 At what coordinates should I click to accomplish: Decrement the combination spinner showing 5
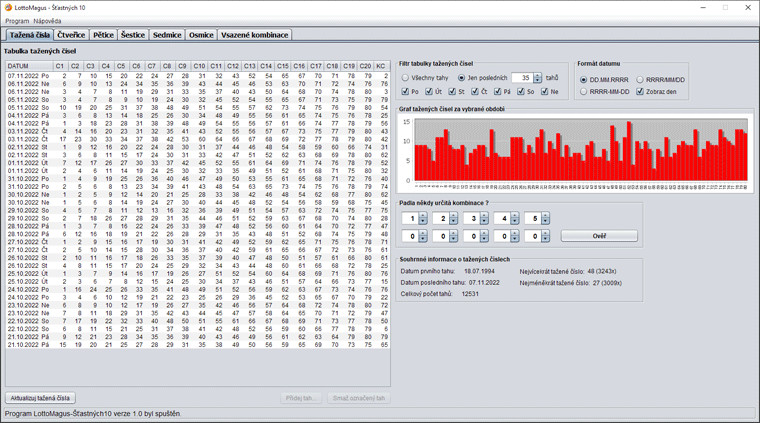545,222
